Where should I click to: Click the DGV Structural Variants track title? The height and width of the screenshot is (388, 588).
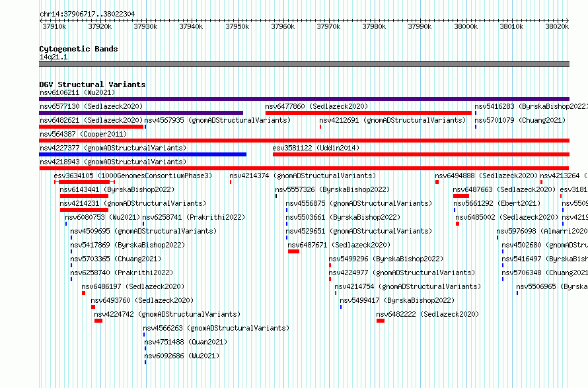click(92, 84)
